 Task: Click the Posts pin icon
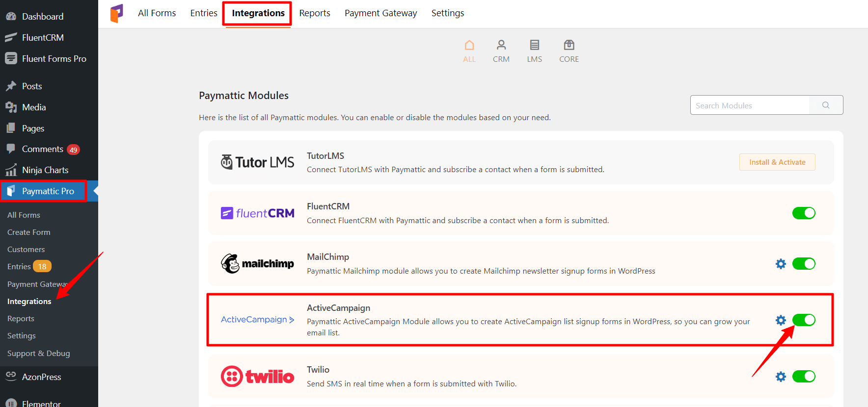(11, 86)
